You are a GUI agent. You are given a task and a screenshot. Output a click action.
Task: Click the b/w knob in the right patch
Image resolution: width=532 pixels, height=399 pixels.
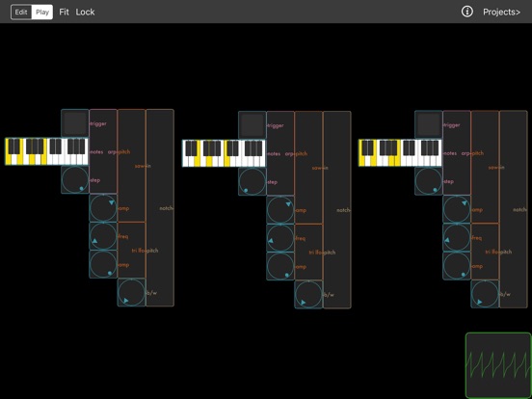[x=485, y=294]
